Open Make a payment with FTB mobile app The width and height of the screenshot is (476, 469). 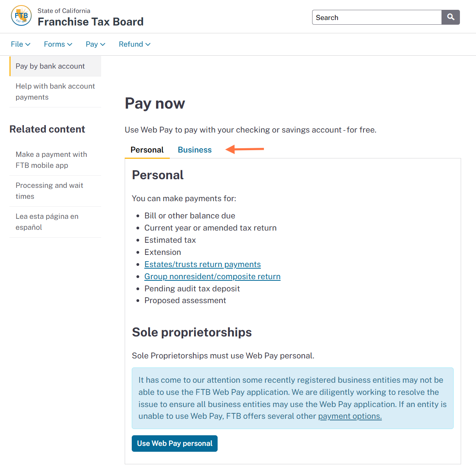55,160
